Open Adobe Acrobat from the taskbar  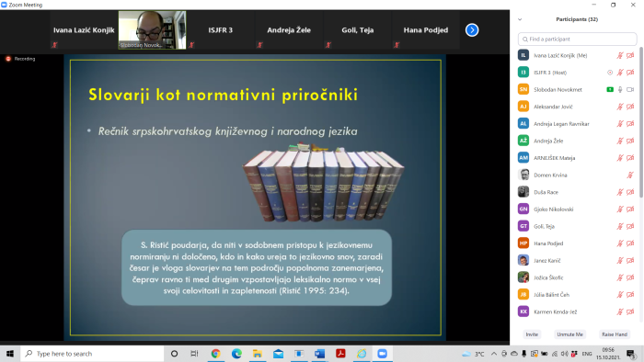click(340, 354)
